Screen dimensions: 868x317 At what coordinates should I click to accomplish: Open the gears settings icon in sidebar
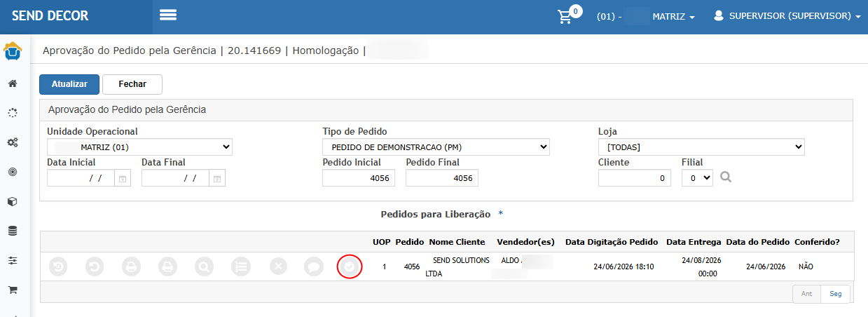coord(13,142)
